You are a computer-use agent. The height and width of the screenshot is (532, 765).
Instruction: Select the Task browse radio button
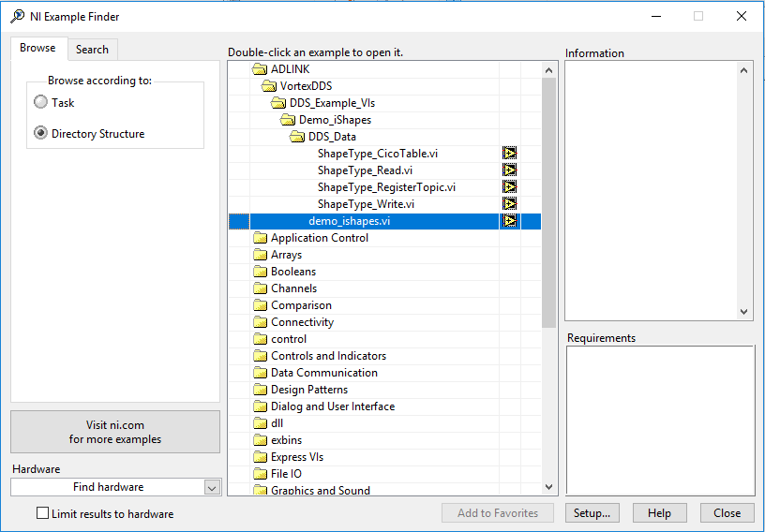(40, 102)
